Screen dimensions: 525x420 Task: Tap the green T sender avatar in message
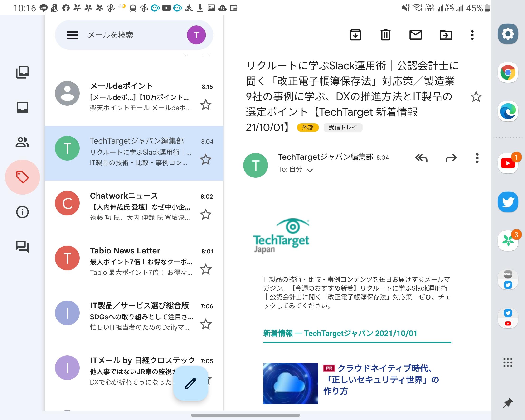pyautogui.click(x=255, y=165)
